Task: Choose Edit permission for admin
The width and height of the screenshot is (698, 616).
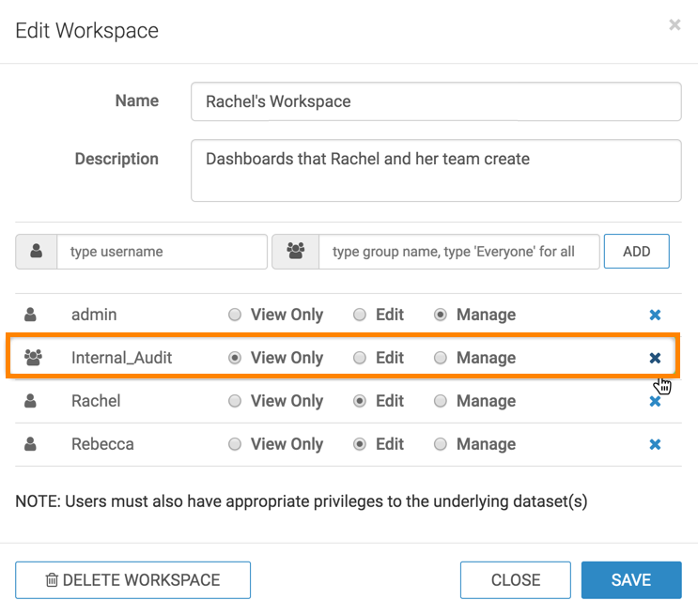Action: coord(360,316)
